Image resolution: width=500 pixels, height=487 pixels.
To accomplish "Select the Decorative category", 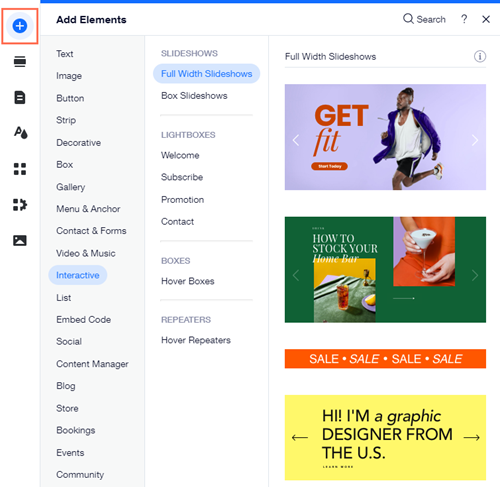I will [79, 143].
